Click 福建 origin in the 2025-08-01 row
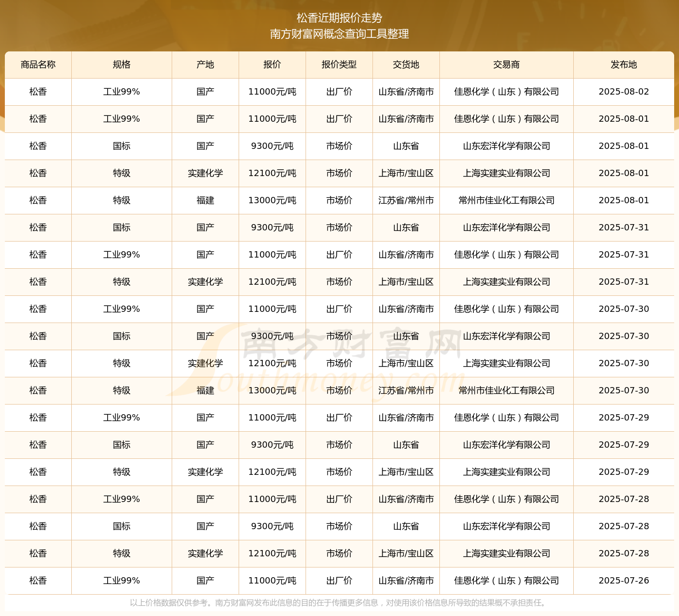The width and height of the screenshot is (679, 616). pos(205,200)
